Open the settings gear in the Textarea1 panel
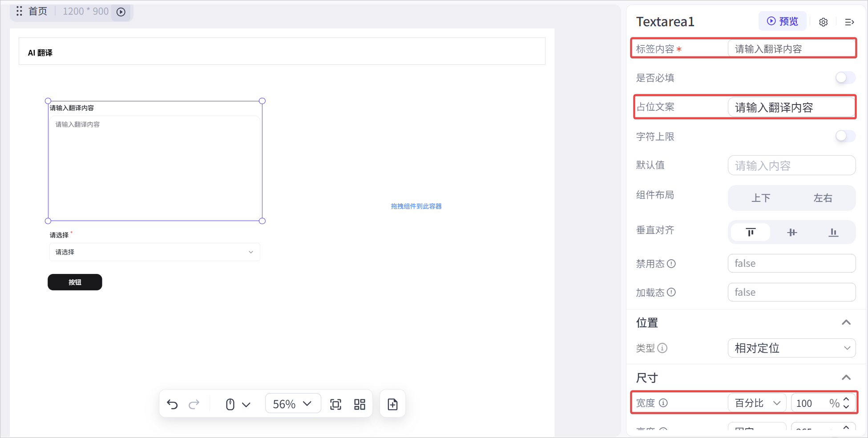868x438 pixels. 824,22
